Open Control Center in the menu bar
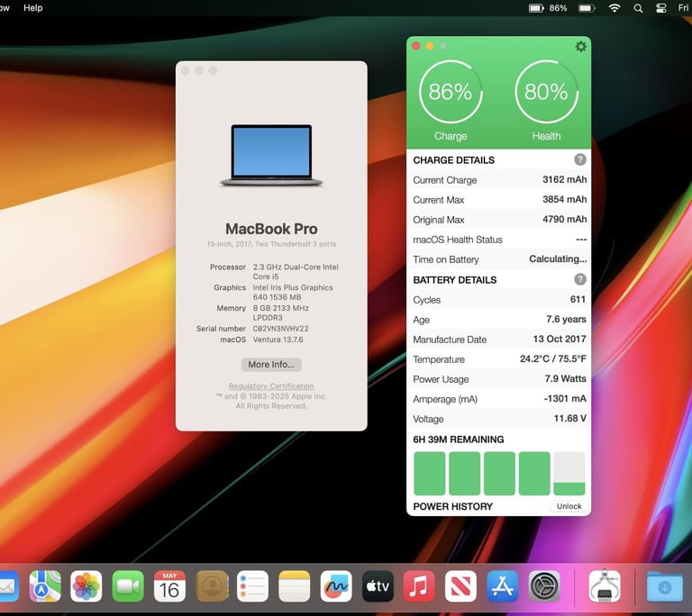 pos(660,8)
